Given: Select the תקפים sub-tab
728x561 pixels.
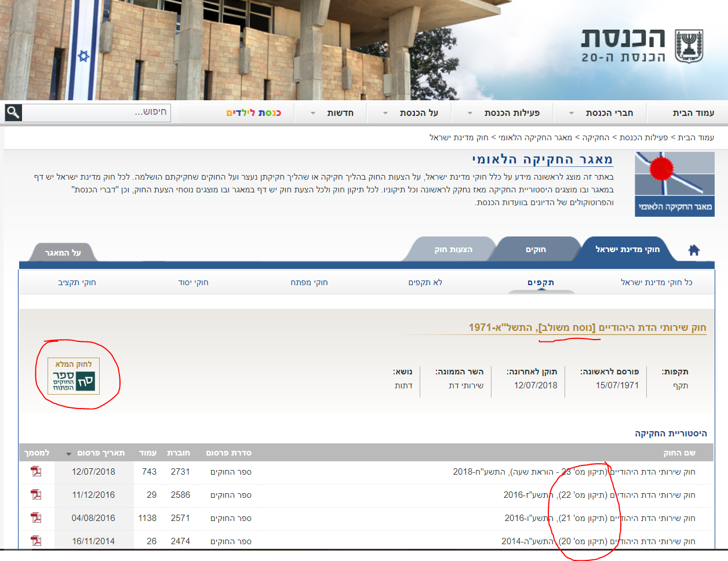Looking at the screenshot, I should (x=541, y=282).
